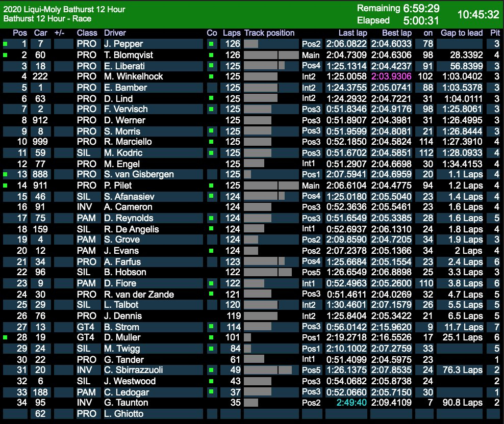The height and width of the screenshot is (424, 504).
Task: Click the Car column header
Action: tap(40, 33)
